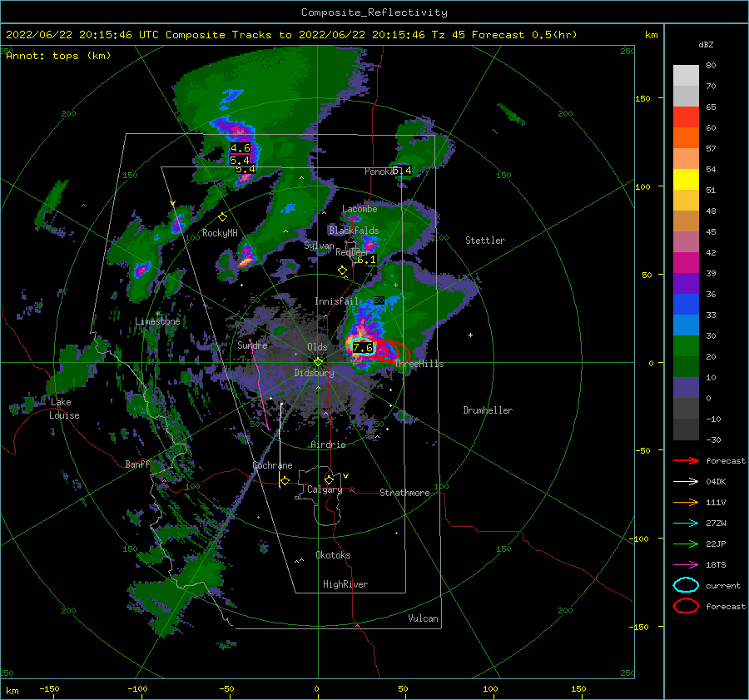Image resolution: width=749 pixels, height=700 pixels.
Task: Click the orange 111V track arrow icon
Action: (686, 502)
